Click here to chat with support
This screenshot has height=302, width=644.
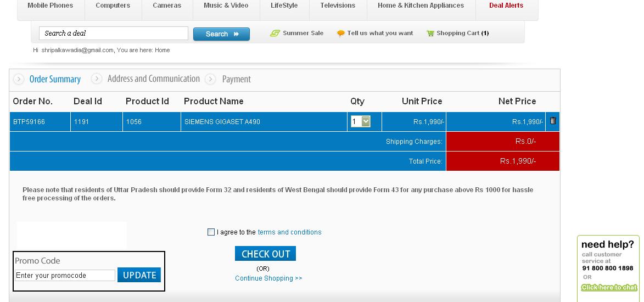click(609, 287)
